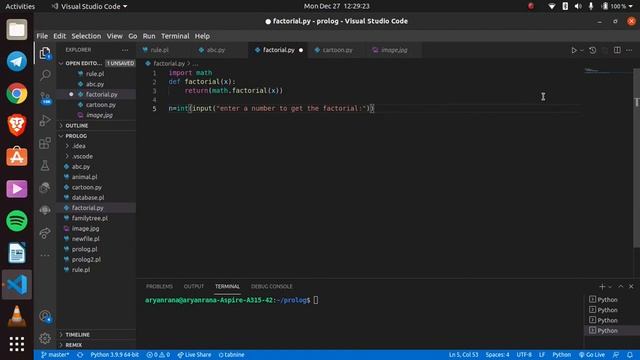This screenshot has width=640, height=360.
Task: Change indentation via Spaces: 4
Action: (x=497, y=355)
